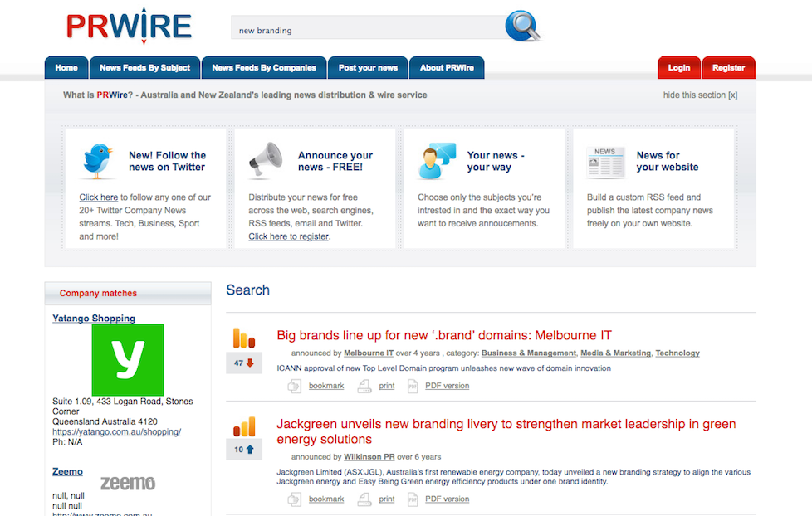The width and height of the screenshot is (812, 516).
Task: Click the 'Your news - your way' heading
Action: (x=496, y=161)
